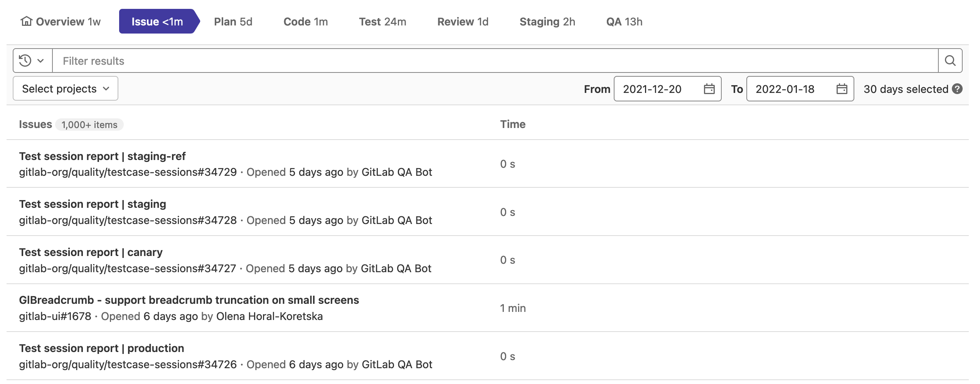980x384 pixels.
Task: Open issue Test session report staging-ref
Action: point(102,156)
